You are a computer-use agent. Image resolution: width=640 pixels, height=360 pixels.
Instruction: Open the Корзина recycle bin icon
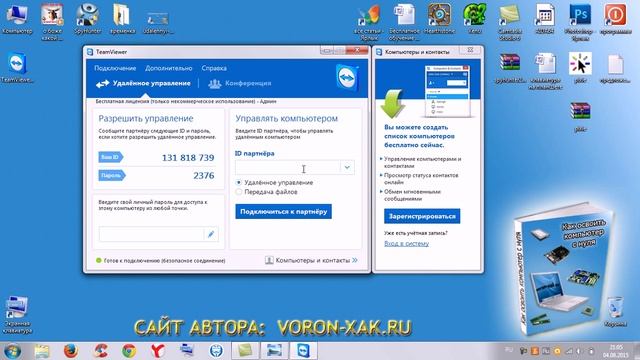click(x=615, y=312)
